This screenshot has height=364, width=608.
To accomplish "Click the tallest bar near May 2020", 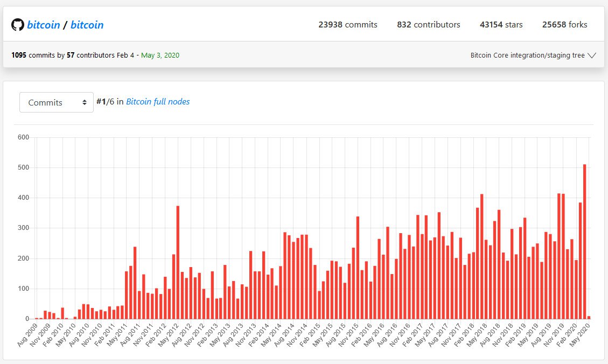I will [x=584, y=242].
